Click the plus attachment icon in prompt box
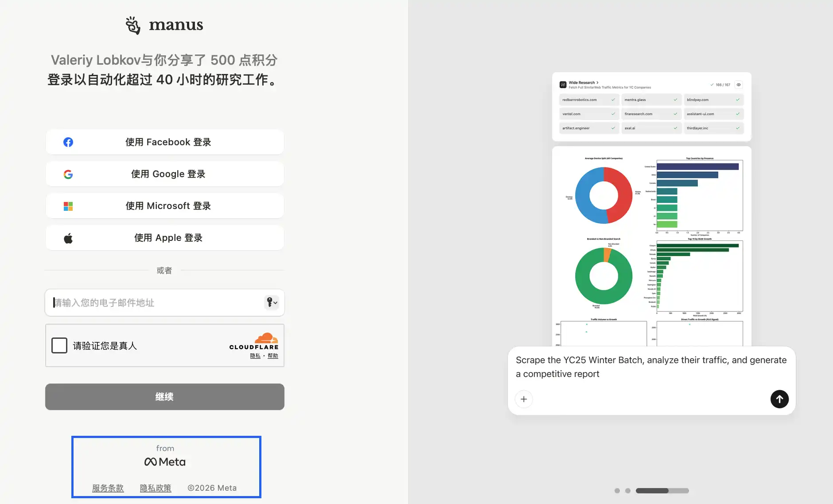833x504 pixels. 524,399
